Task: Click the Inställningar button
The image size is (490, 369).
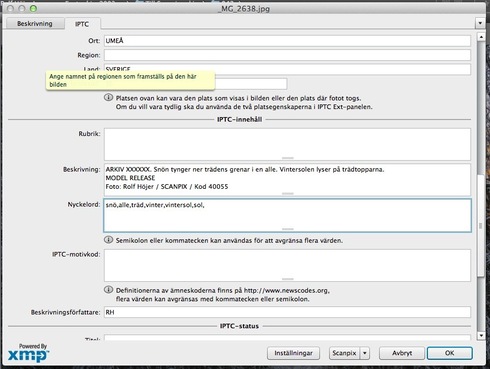Action: [293, 353]
